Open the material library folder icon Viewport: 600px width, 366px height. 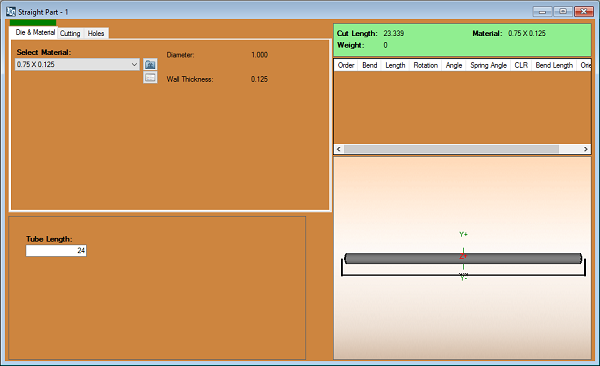(150, 64)
